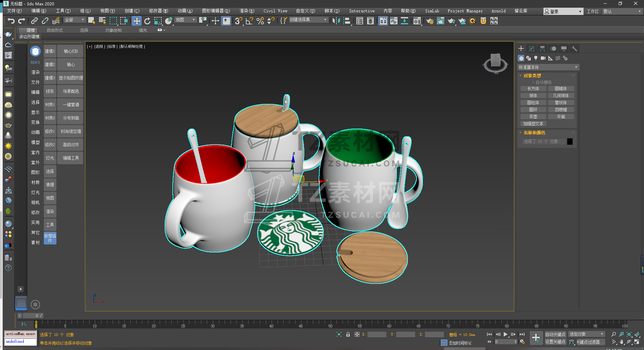Toggle the Percent Snap icon
This screenshot has height=350, width=644.
260,21
